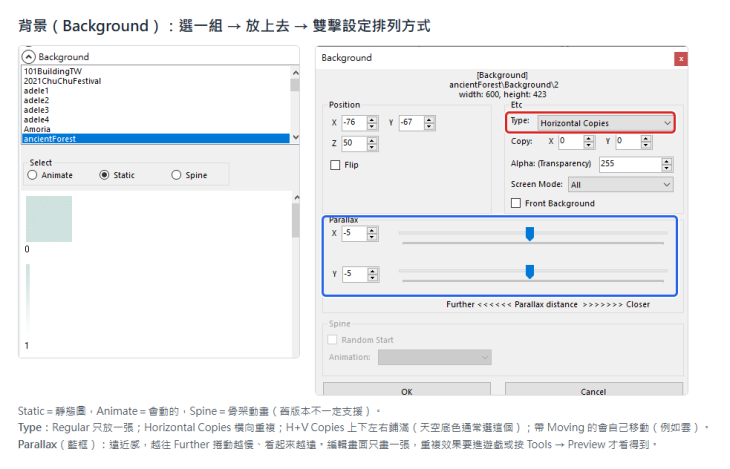Viewport: 730px width, 469px height.
Task: Click thumbnail pane scrollbar
Action: [x=296, y=221]
